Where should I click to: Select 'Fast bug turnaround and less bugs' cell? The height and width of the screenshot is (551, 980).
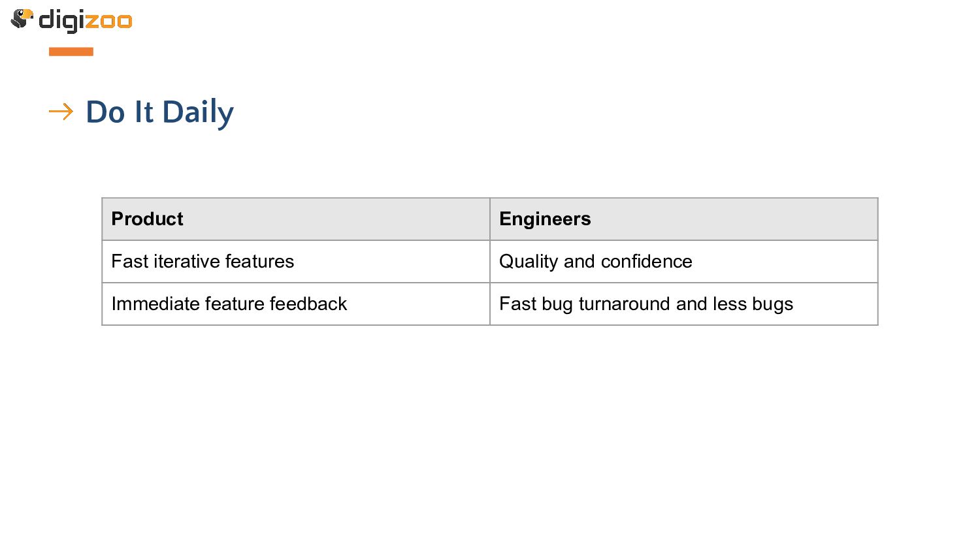pyautogui.click(x=683, y=304)
